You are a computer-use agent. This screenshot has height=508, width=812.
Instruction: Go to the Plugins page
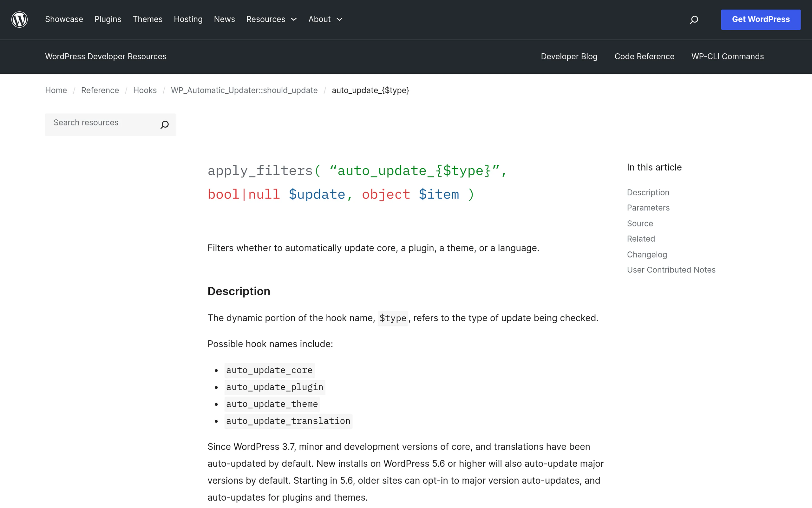[108, 19]
